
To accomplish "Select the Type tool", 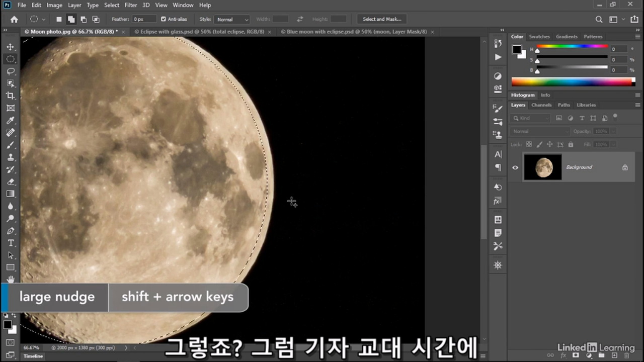I will (x=11, y=243).
